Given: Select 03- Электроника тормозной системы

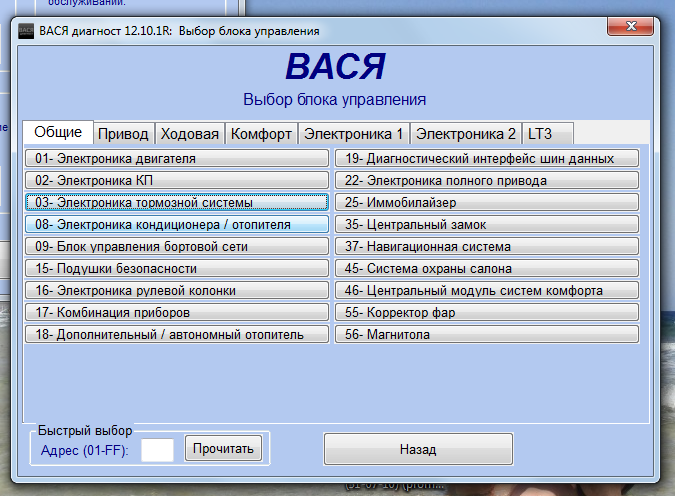Looking at the screenshot, I should click(177, 202).
